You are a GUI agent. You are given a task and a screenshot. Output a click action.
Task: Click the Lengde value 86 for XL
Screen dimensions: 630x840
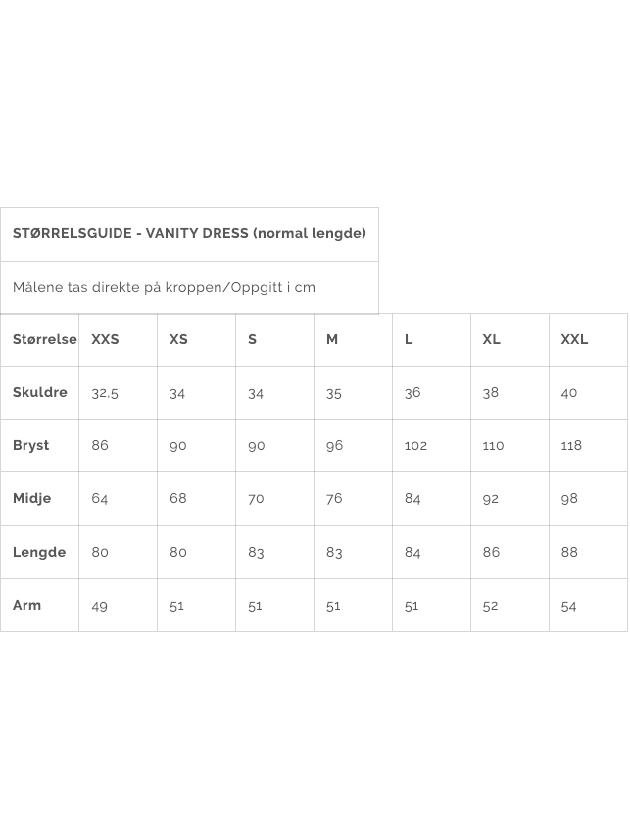point(491,552)
